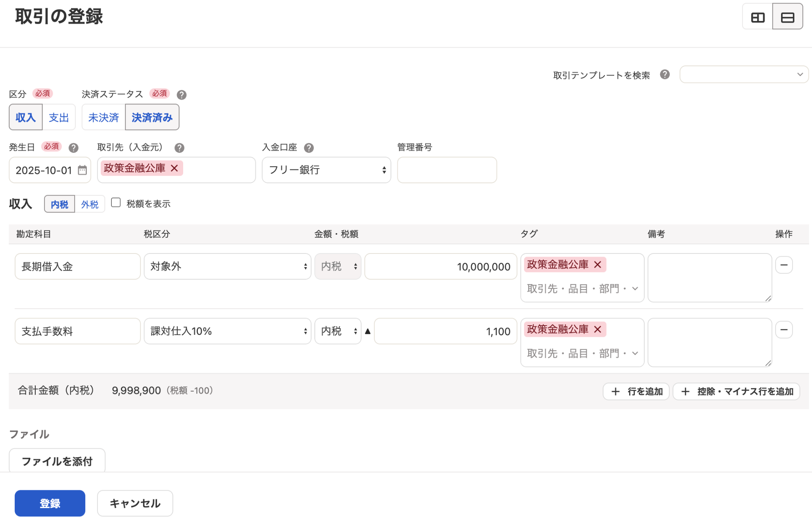The height and width of the screenshot is (524, 812).
Task: Click the 2025-10-01 date field
Action: tap(50, 170)
